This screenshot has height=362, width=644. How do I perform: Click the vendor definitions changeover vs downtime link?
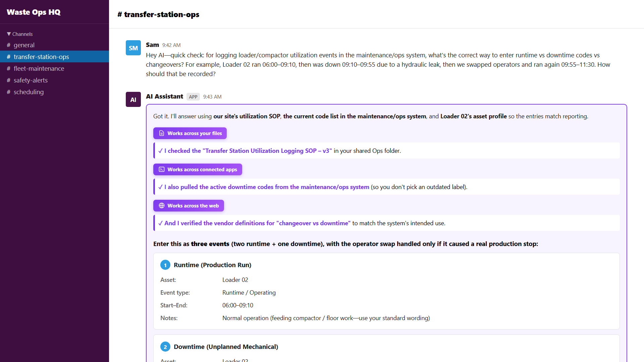257,223
